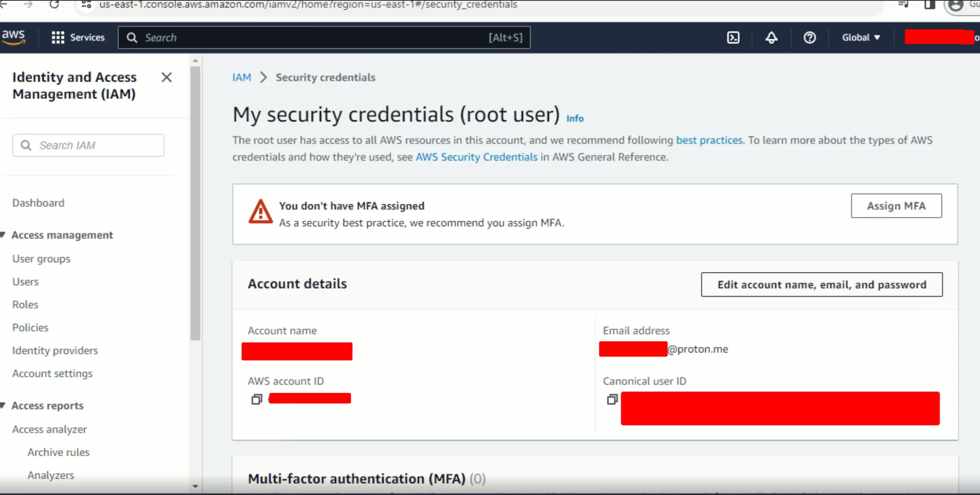Close the IAM navigation panel

pyautogui.click(x=167, y=77)
